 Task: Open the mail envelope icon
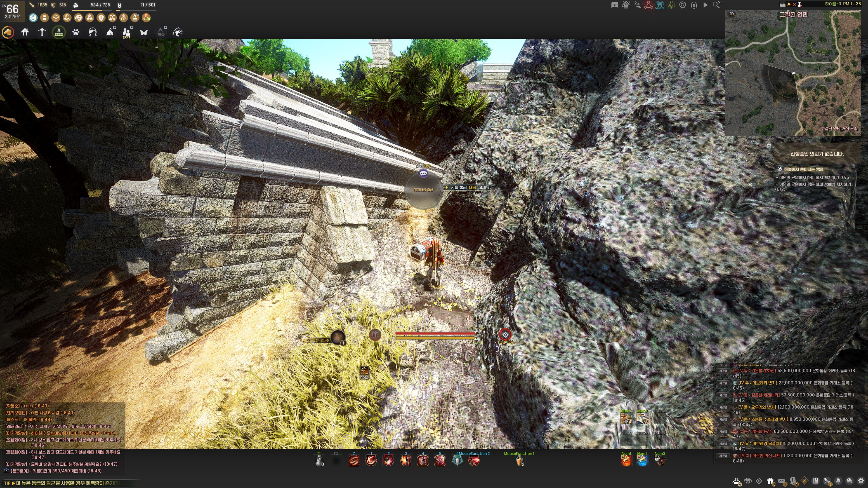pyautogui.click(x=781, y=481)
